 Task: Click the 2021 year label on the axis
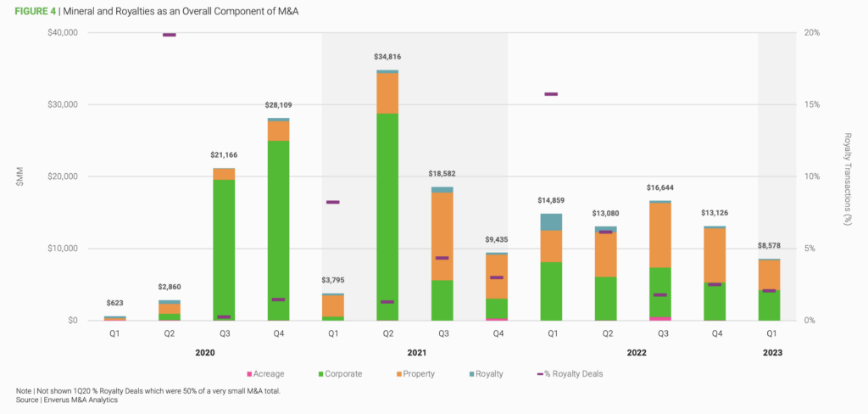click(x=415, y=352)
